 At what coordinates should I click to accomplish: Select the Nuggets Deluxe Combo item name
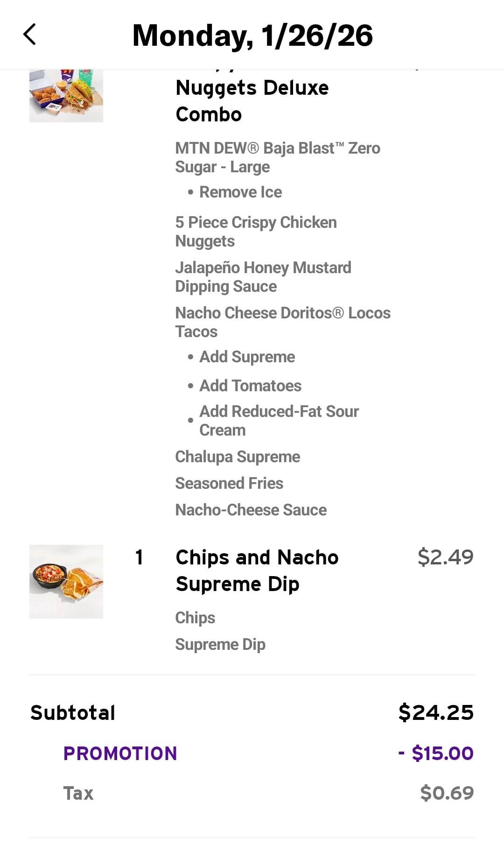pyautogui.click(x=252, y=101)
